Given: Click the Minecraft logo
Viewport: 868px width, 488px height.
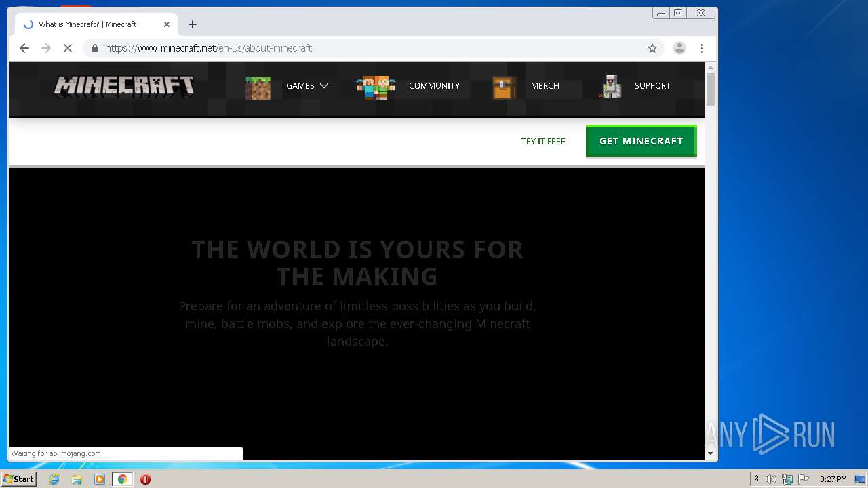Looking at the screenshot, I should click(124, 86).
